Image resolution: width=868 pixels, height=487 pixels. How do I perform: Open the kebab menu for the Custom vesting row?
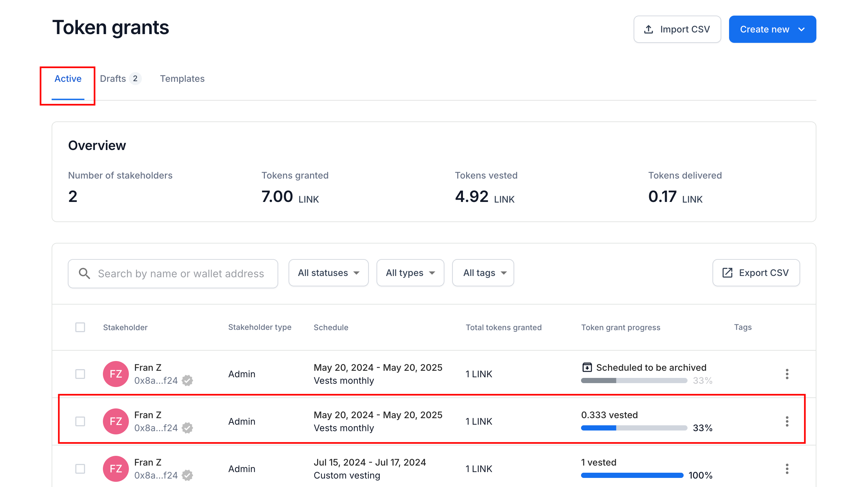pos(787,469)
